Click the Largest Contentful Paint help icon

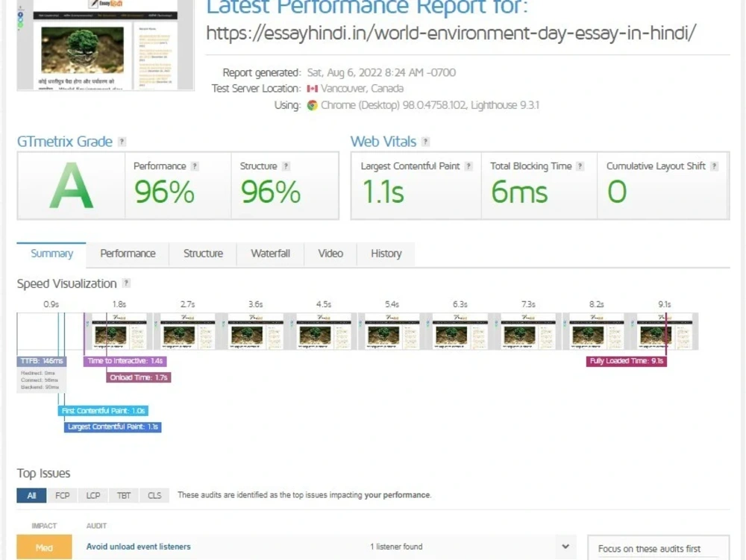pyautogui.click(x=468, y=166)
